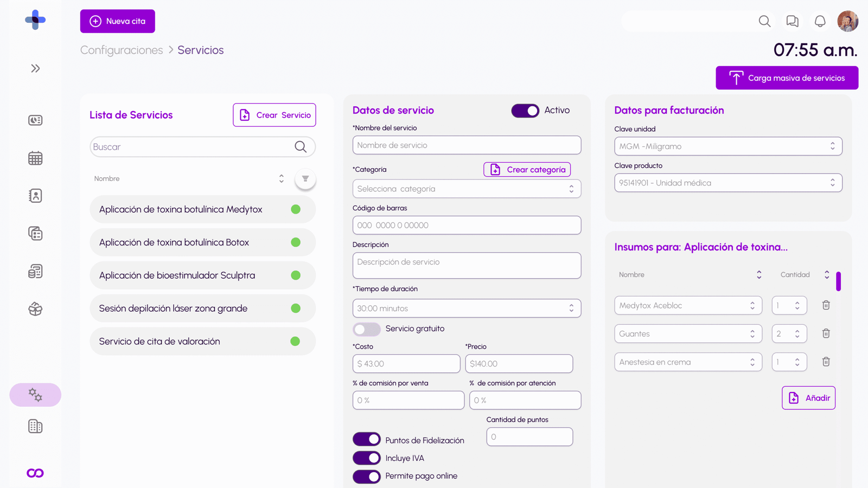Deactivate the service with the Activo toggle
The image size is (868, 488).
click(x=525, y=110)
